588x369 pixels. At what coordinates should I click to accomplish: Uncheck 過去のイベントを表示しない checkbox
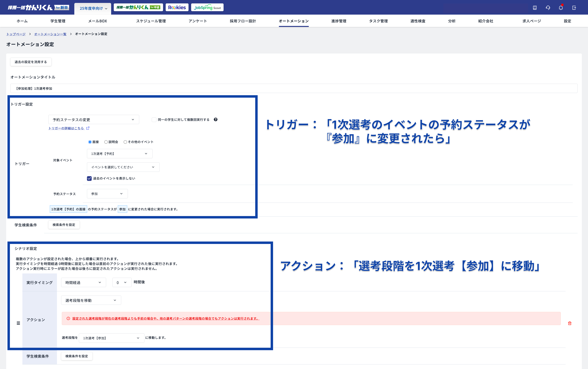click(89, 178)
